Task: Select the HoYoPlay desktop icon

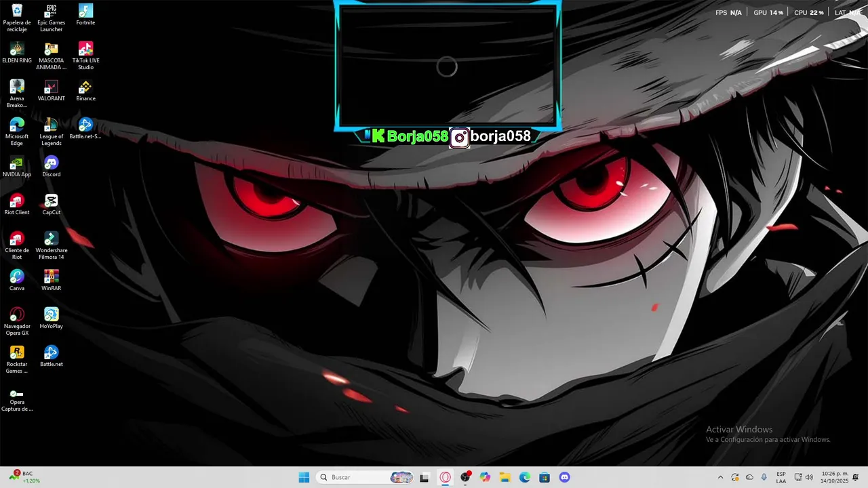Action: click(52, 318)
